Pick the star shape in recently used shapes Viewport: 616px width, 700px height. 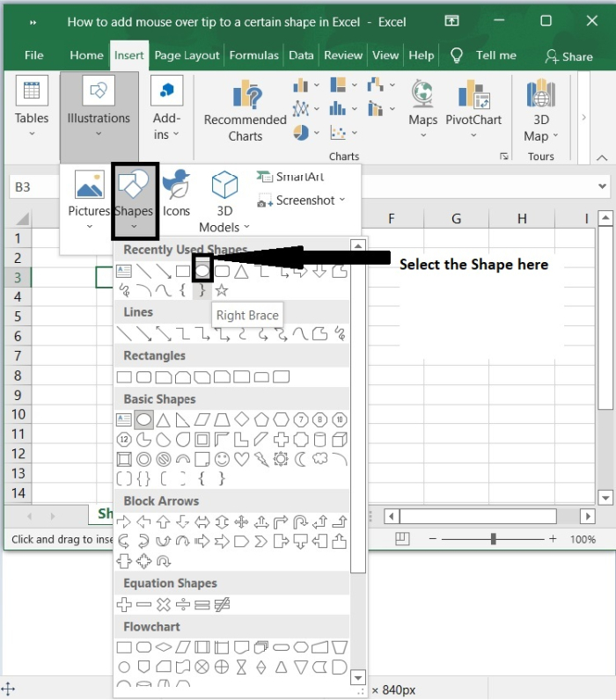[222, 290]
